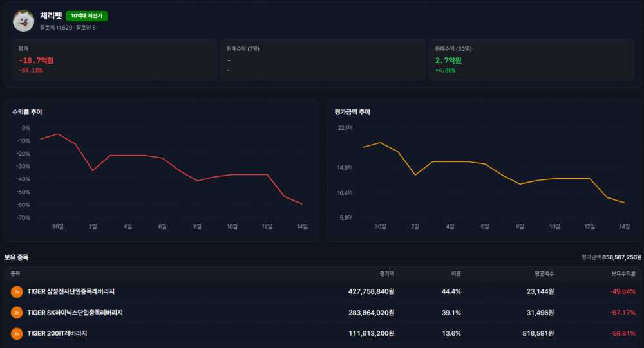Image resolution: width=644 pixels, height=348 pixels.
Task: Select the 판매수익 (7일) card
Action: pyautogui.click(x=323, y=60)
